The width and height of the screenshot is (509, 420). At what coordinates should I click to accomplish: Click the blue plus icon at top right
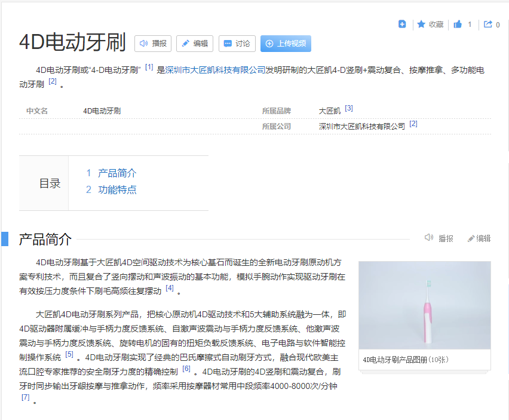402,24
